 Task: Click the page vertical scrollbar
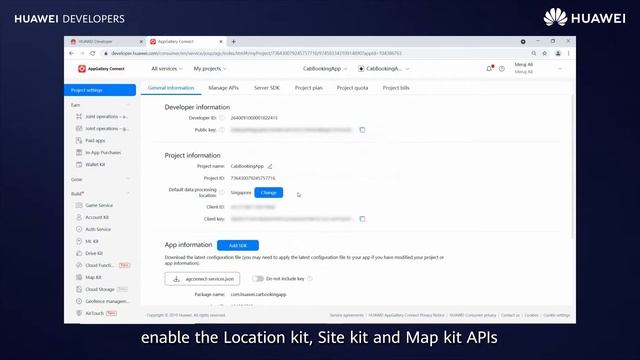point(572,167)
